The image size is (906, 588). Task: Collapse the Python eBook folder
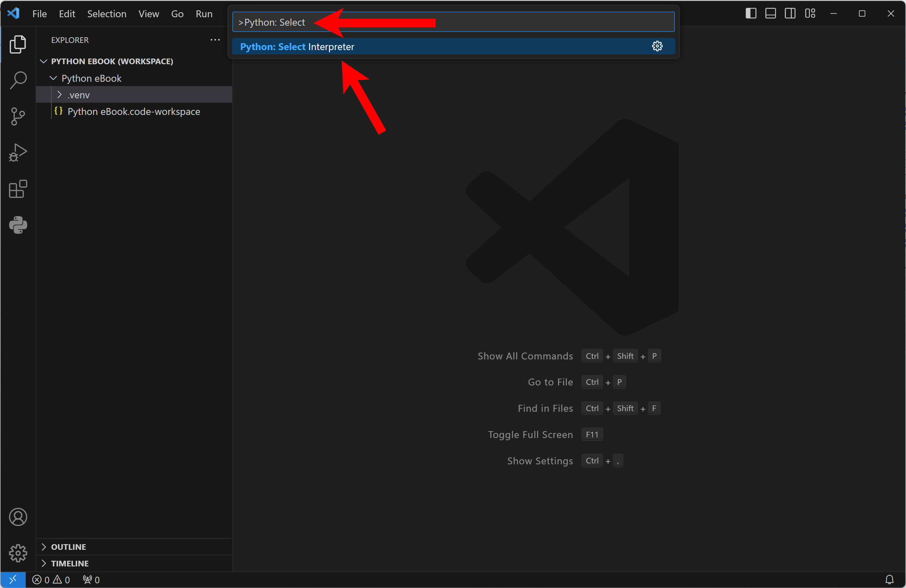pos(53,78)
